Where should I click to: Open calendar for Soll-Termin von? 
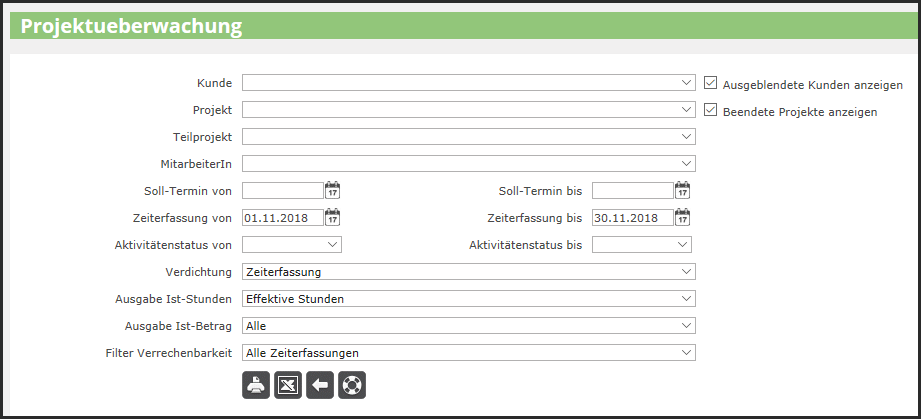[332, 190]
